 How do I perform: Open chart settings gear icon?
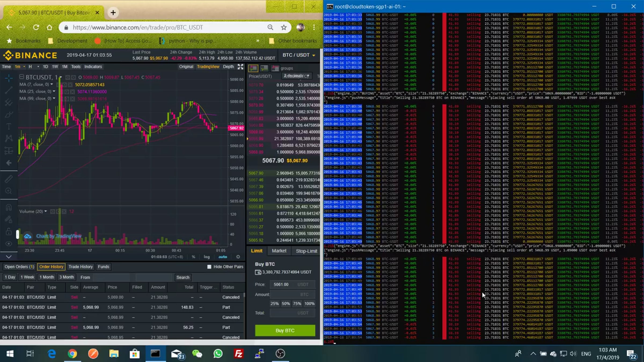pos(238,257)
